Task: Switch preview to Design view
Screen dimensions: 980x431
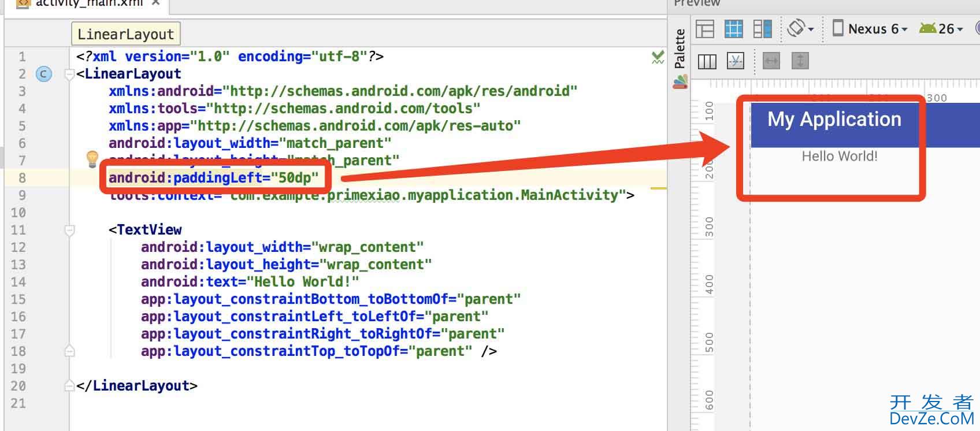Action: [705, 28]
